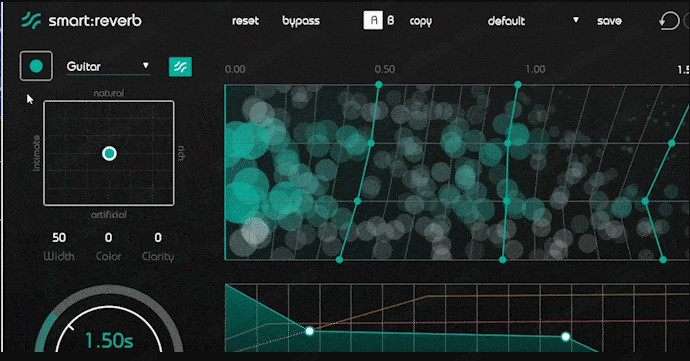The width and height of the screenshot is (690, 361).
Task: Click the 0.50 time marker
Action: click(385, 69)
